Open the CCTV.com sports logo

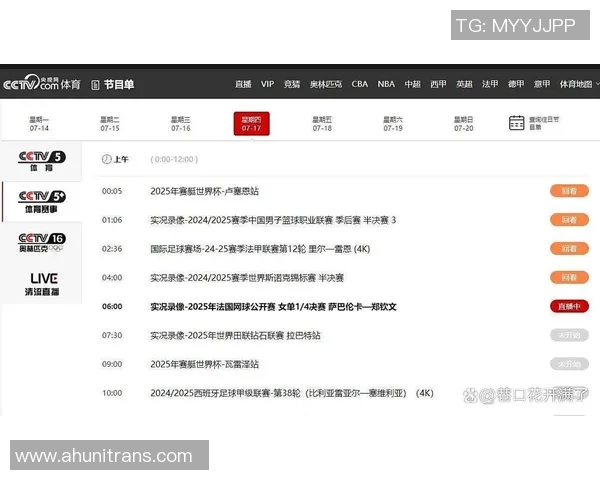(42, 83)
